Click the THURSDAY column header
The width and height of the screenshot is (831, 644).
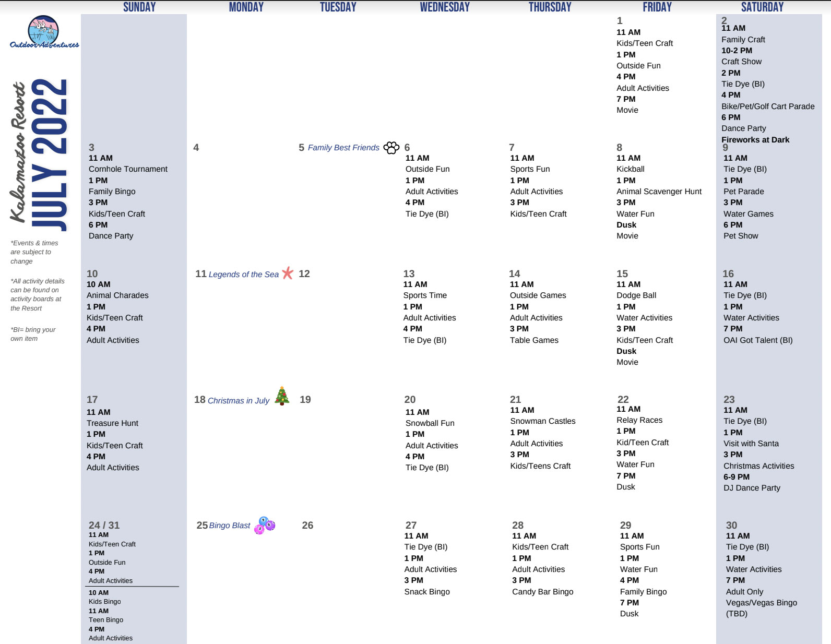[550, 7]
